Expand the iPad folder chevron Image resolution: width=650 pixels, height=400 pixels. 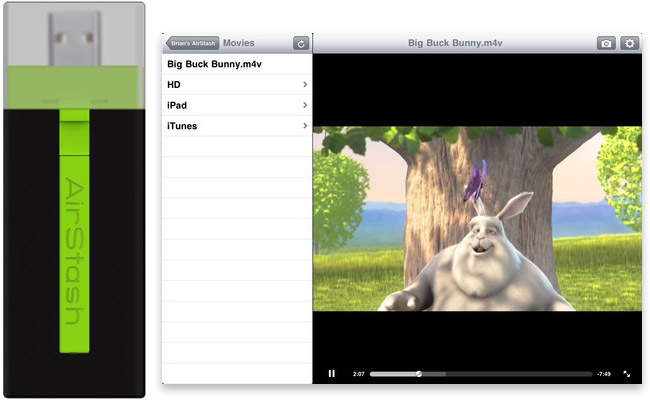pyautogui.click(x=304, y=105)
